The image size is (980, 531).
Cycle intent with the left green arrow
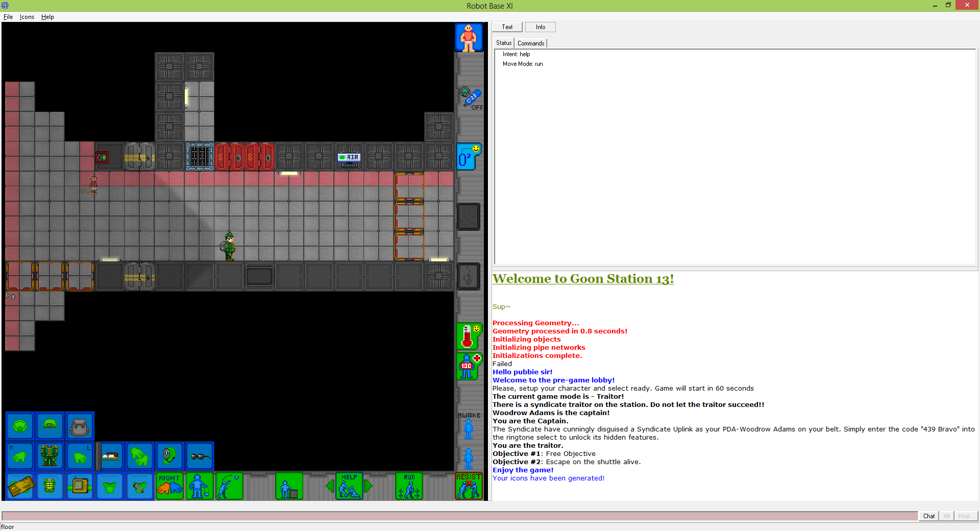(x=330, y=486)
